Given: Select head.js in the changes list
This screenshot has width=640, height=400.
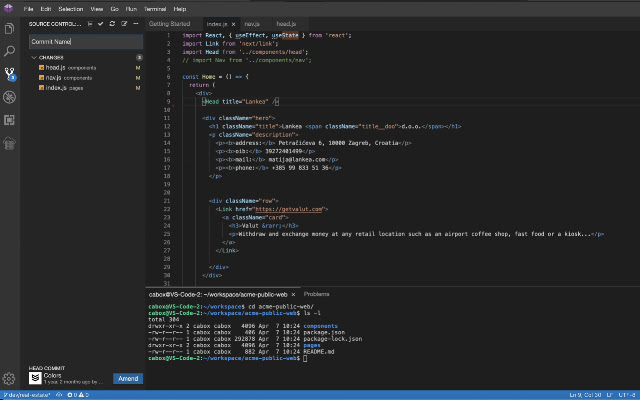Looking at the screenshot, I should pos(55,68).
